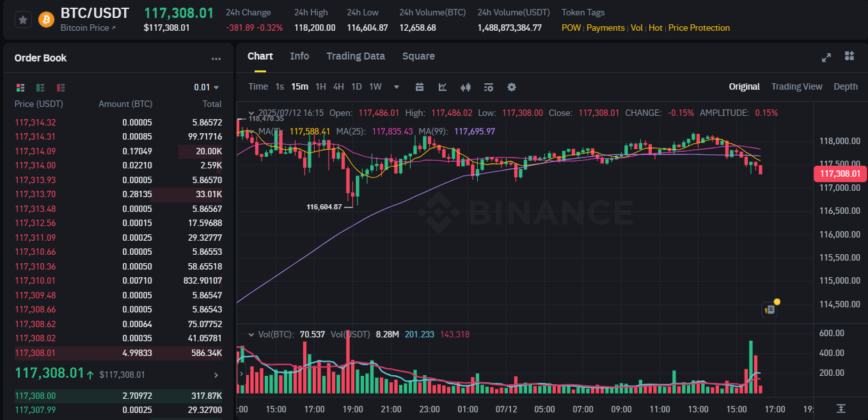
Task: Click the Payments token tag
Action: point(605,28)
